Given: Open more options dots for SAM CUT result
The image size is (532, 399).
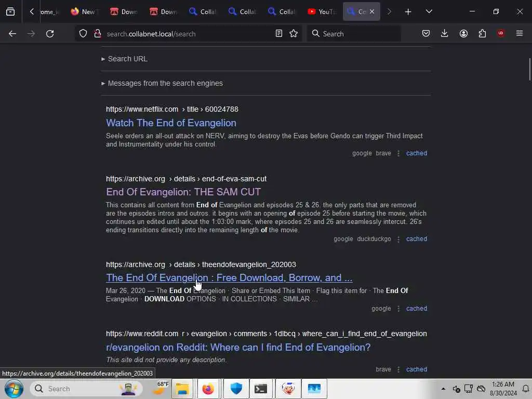Looking at the screenshot, I should tap(398, 239).
